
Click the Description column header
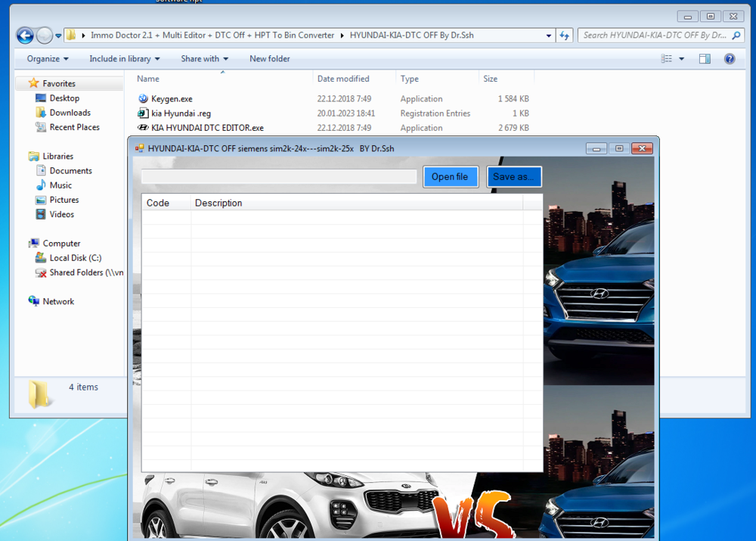pyautogui.click(x=218, y=203)
